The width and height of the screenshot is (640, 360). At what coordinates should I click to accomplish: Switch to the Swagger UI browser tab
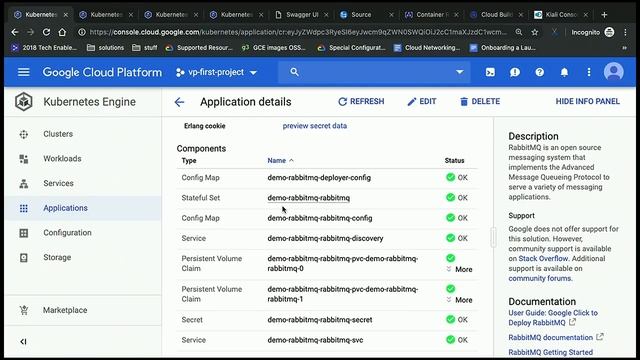[x=301, y=15]
